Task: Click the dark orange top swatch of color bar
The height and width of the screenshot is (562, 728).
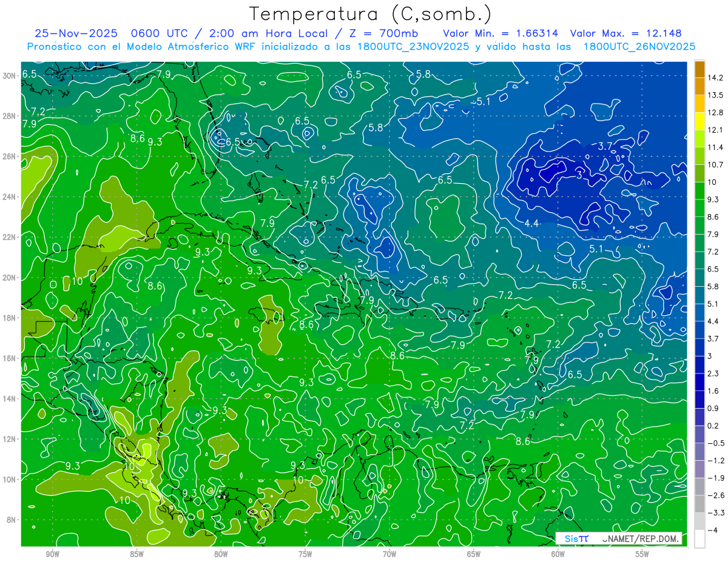Action: tap(699, 69)
